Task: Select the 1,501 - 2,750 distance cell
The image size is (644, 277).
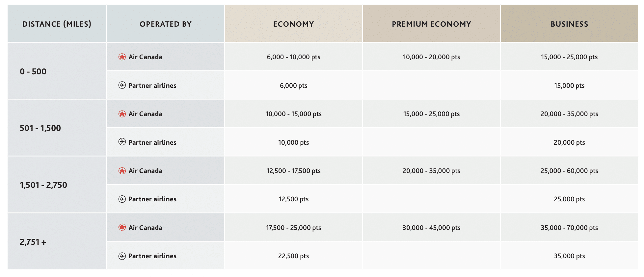Action: (43, 185)
